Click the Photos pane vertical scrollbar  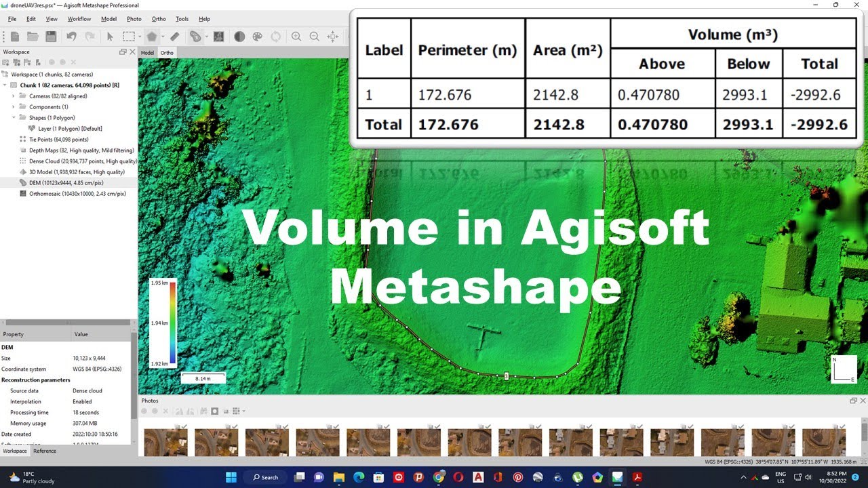(864, 434)
